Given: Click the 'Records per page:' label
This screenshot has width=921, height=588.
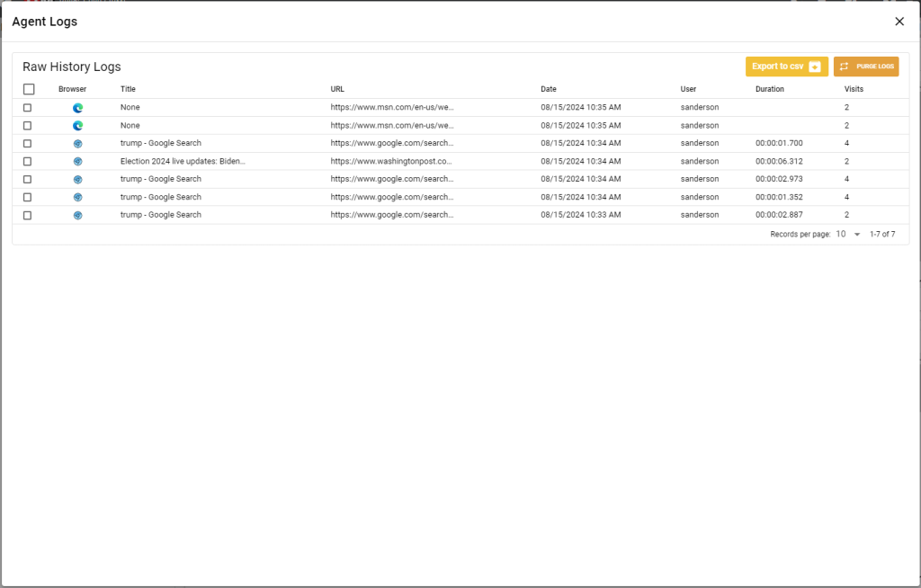Looking at the screenshot, I should point(800,234).
